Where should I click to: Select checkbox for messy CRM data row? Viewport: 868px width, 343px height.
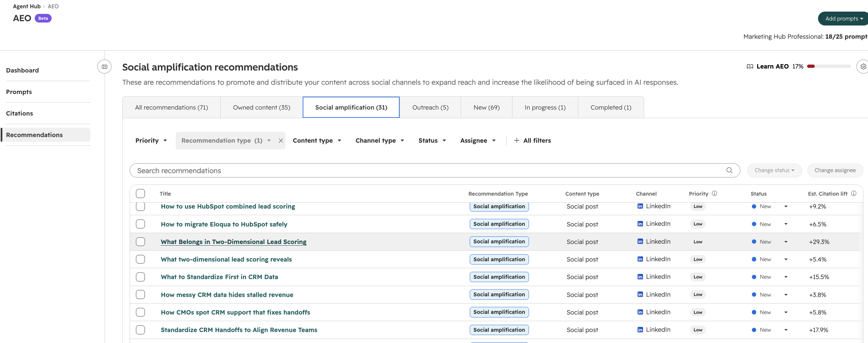point(141,295)
